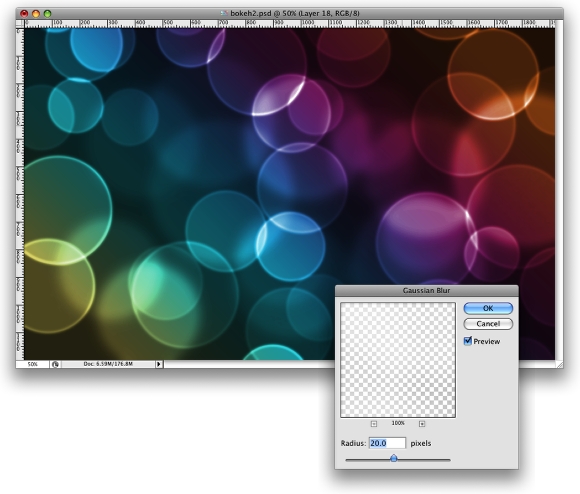Click the ruler origin corner box
The image size is (580, 494).
pyautogui.click(x=20, y=24)
